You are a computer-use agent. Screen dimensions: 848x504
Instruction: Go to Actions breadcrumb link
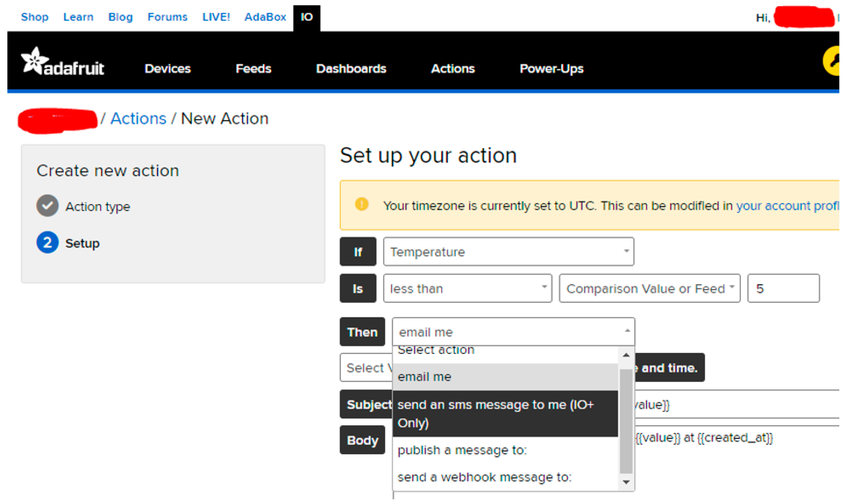(x=138, y=118)
